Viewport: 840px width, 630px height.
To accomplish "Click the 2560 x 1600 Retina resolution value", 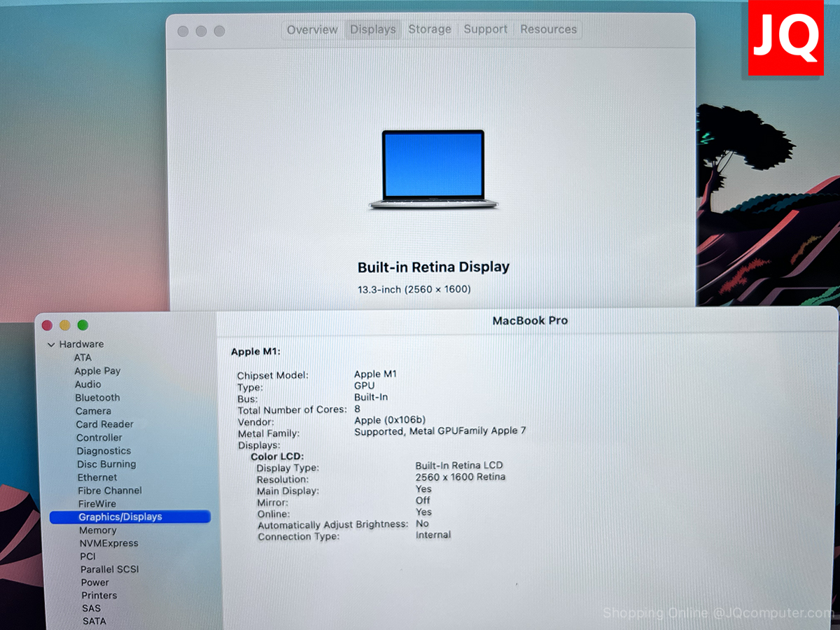I will pos(460,477).
